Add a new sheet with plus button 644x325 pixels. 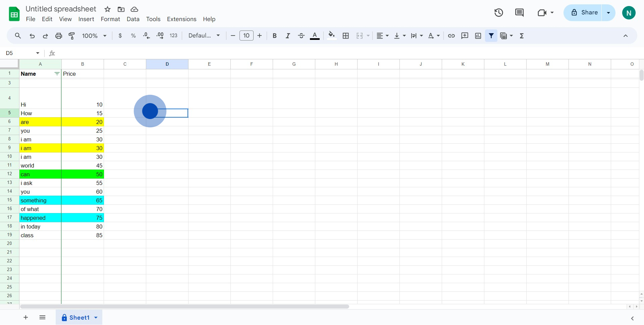point(26,317)
